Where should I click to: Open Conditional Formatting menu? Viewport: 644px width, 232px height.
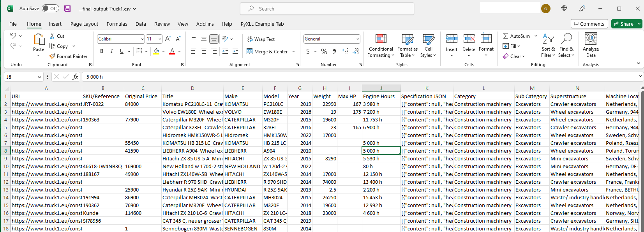coord(381,46)
